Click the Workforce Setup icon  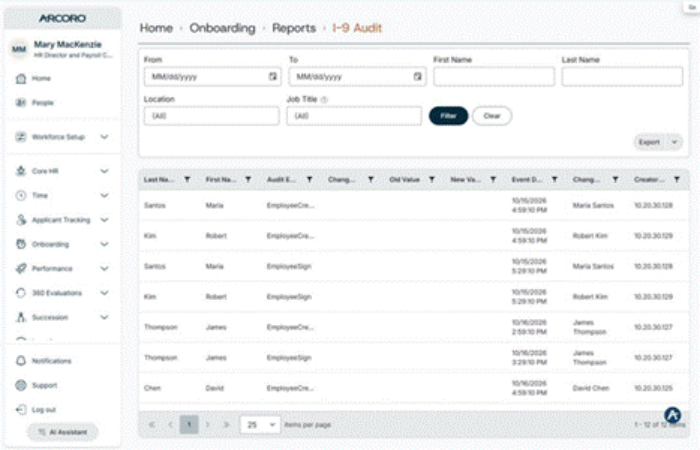point(21,137)
